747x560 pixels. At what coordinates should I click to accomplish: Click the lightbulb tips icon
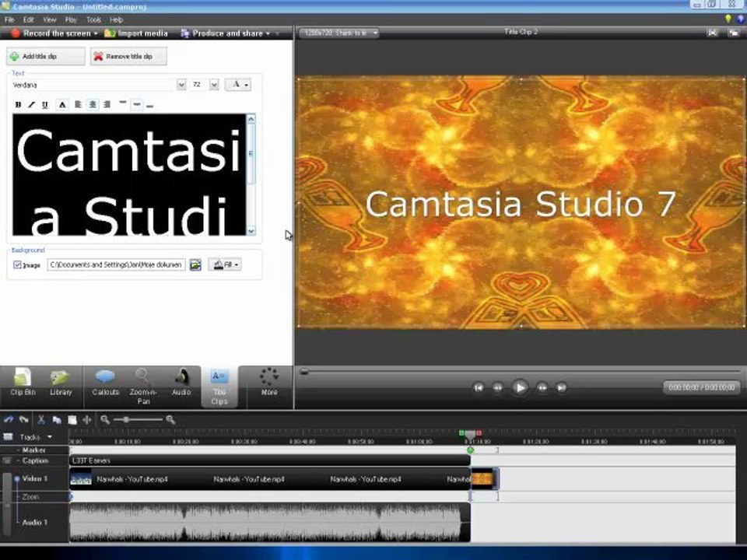pyautogui.click(x=728, y=19)
